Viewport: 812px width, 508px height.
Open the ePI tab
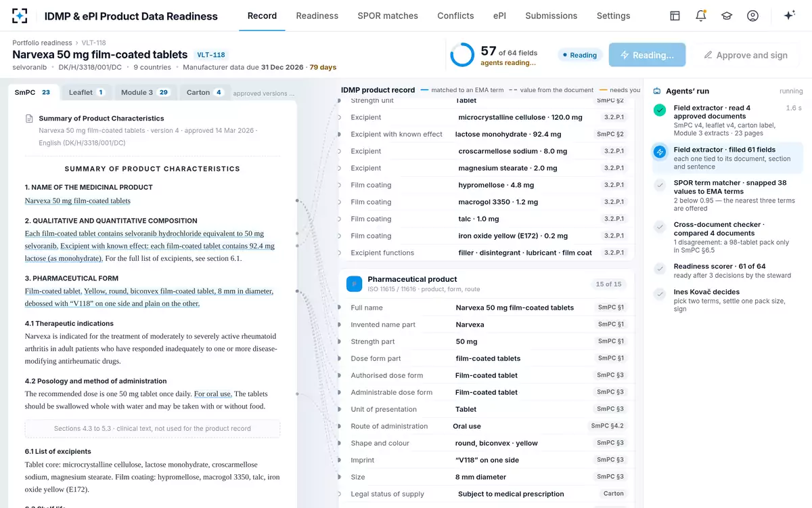tap(499, 16)
